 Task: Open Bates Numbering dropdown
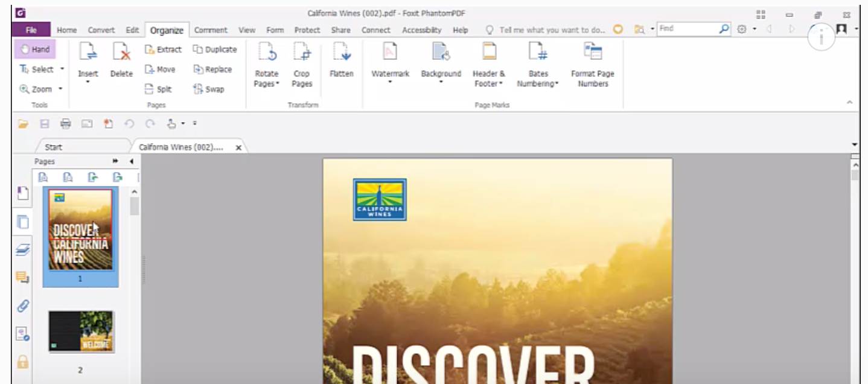tap(537, 65)
